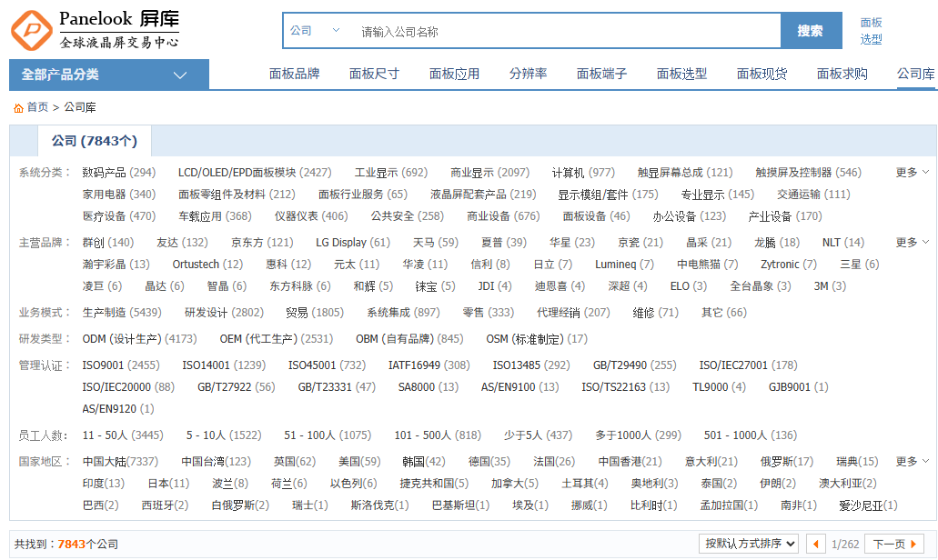Open 面板选型 link beside search
This screenshot has height=560, width=938.
point(871,31)
